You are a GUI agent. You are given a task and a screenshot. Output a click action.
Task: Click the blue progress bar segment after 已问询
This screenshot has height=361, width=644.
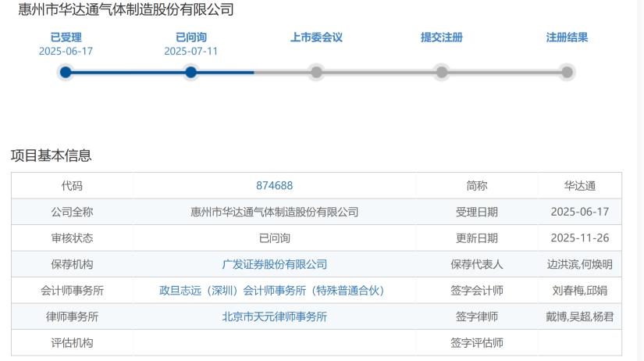click(225, 73)
